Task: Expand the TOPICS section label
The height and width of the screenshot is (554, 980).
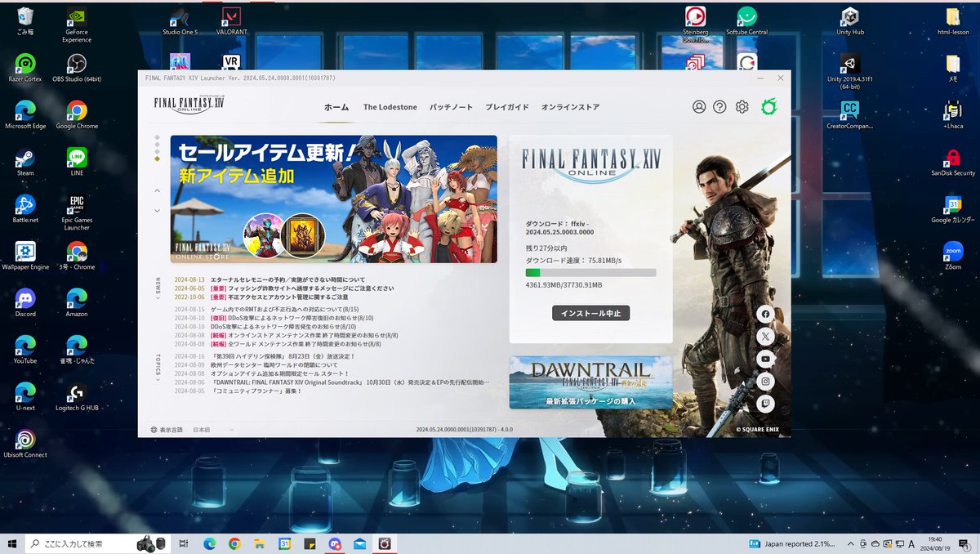Action: point(158,369)
